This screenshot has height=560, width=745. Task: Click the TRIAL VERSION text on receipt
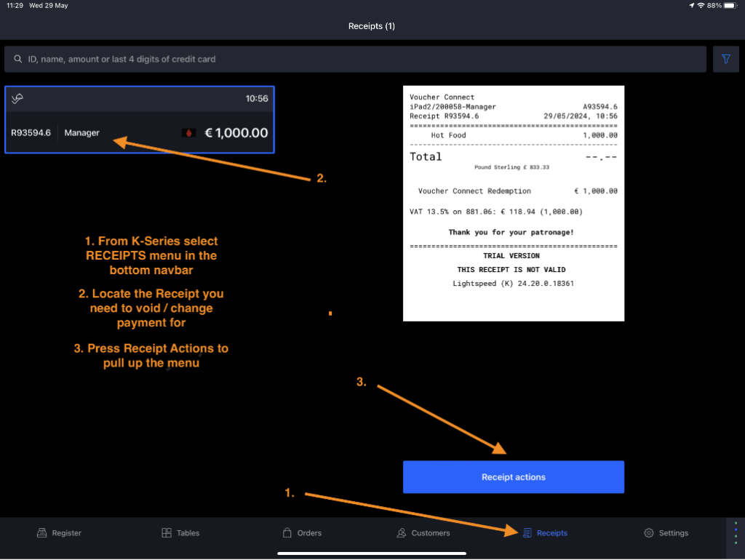tap(511, 255)
